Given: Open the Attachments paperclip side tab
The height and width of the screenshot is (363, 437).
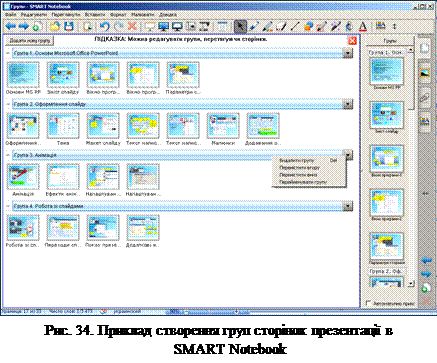Looking at the screenshot, I should 425,97.
